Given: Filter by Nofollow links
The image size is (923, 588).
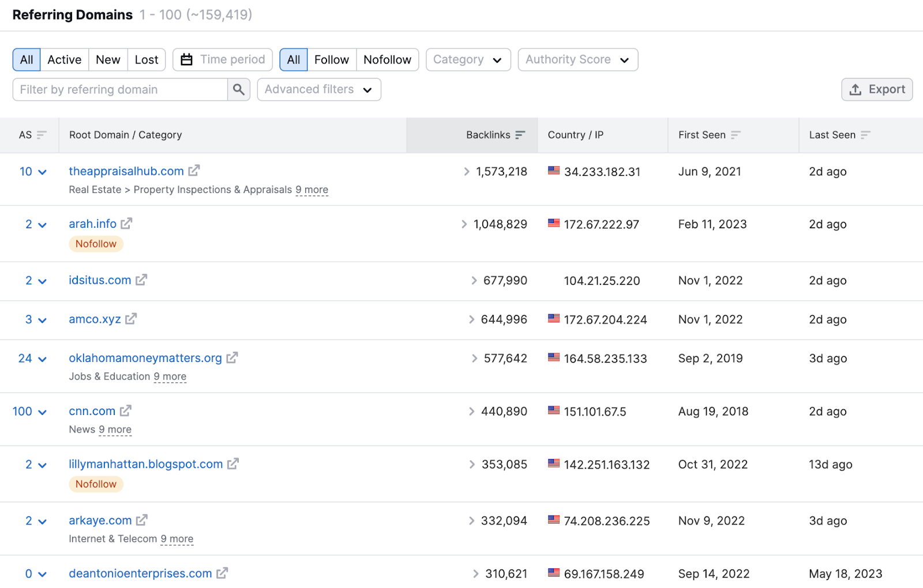Looking at the screenshot, I should tap(388, 59).
